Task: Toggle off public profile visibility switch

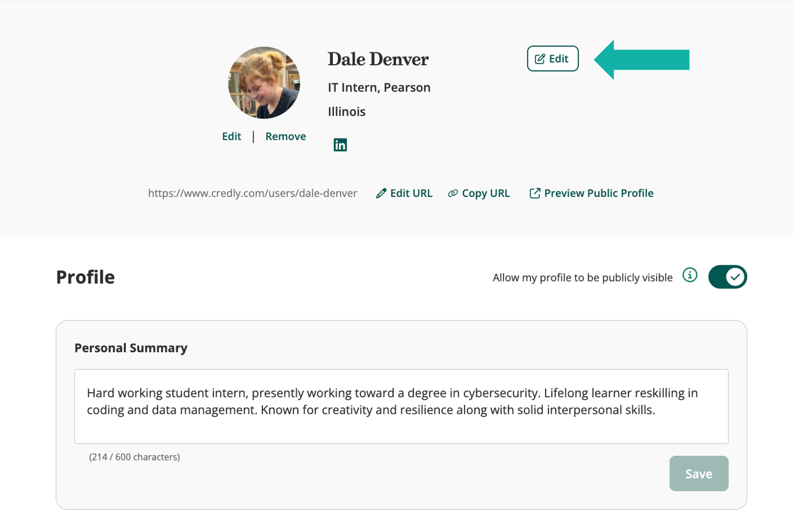Action: point(728,277)
